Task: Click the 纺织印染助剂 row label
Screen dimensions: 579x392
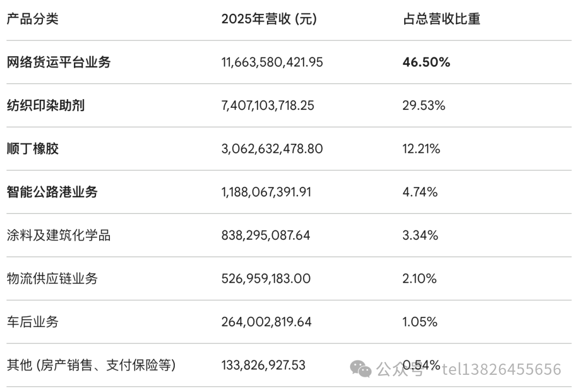Action: (46, 105)
